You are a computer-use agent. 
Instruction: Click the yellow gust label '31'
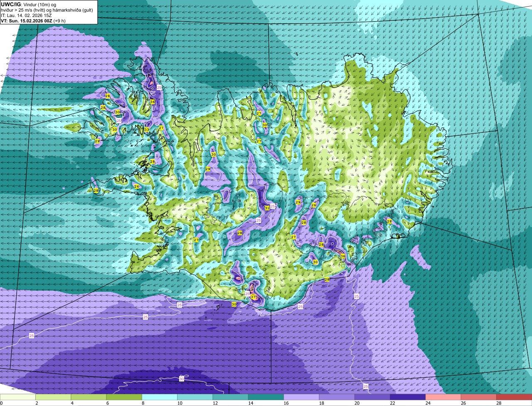tap(267, 208)
